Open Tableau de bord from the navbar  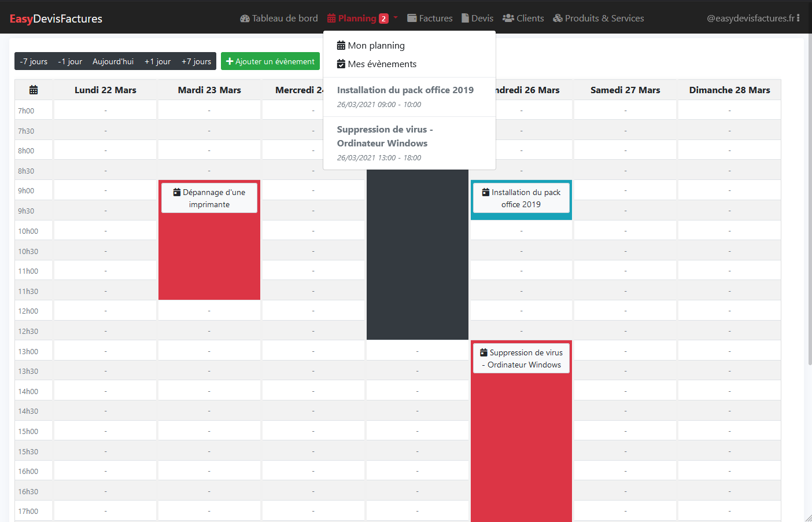pyautogui.click(x=279, y=19)
